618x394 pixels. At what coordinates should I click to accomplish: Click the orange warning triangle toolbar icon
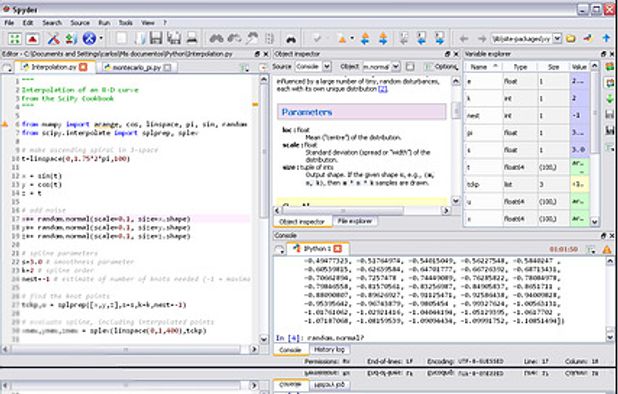(342, 39)
